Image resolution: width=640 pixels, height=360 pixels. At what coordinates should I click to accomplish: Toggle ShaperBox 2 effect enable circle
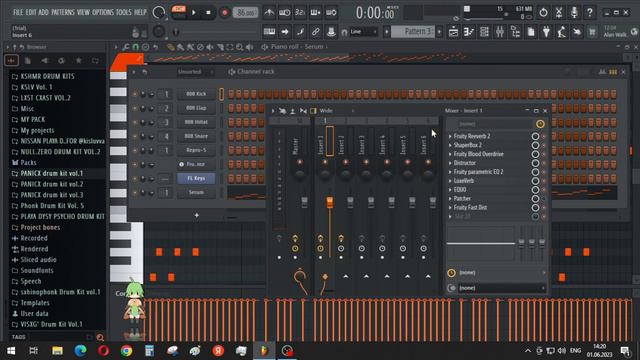coord(535,145)
